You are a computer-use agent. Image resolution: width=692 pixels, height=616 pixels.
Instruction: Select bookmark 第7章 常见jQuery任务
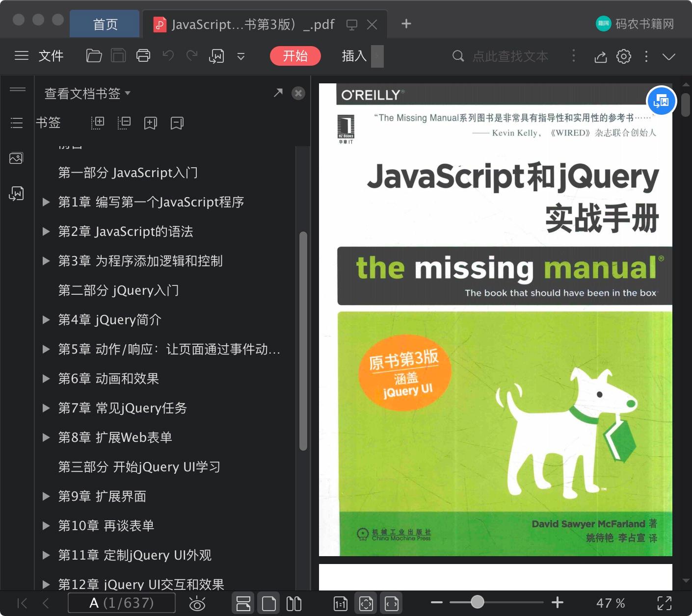tap(123, 408)
